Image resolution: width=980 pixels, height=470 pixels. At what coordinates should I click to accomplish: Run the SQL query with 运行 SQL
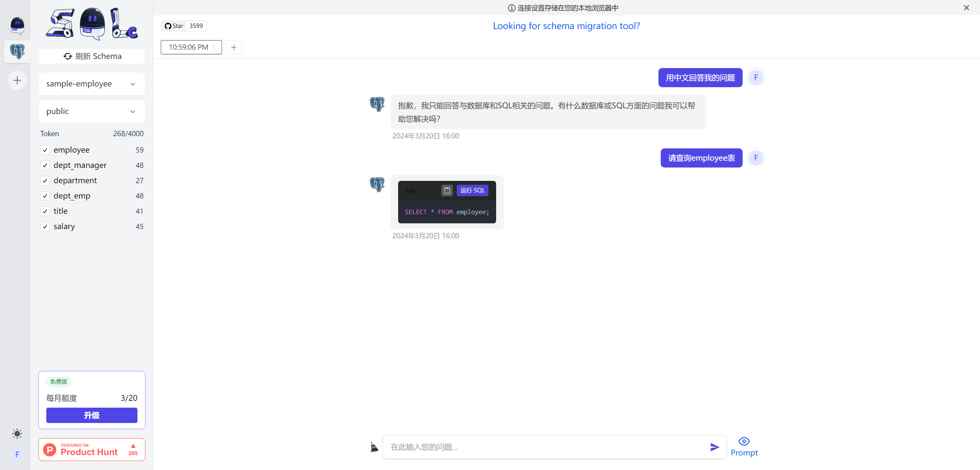[x=472, y=190]
